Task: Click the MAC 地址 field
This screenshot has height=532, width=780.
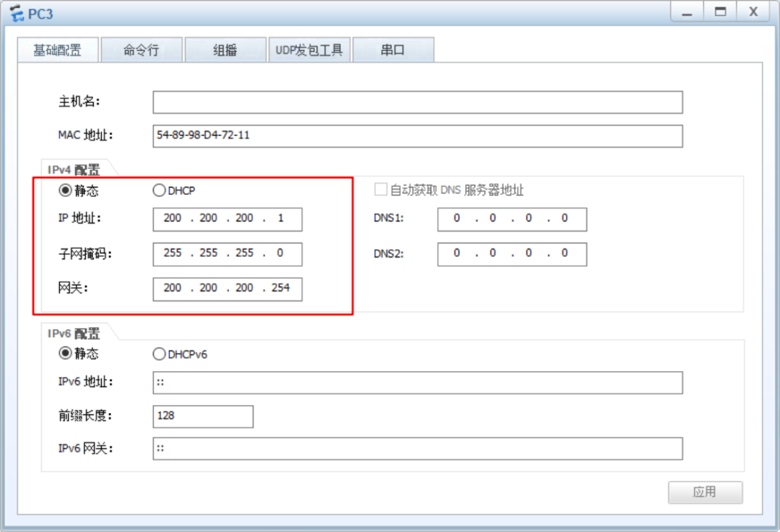Action: coord(417,136)
